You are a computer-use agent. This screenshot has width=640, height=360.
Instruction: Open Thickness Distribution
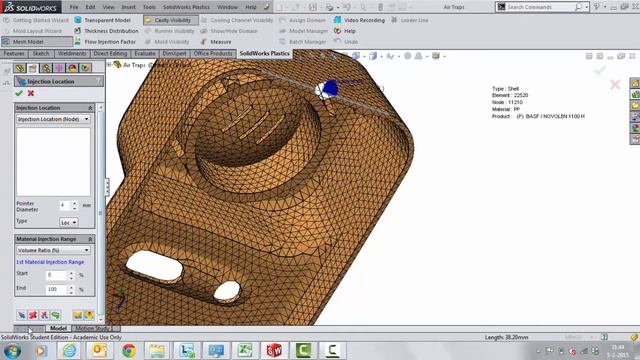click(x=107, y=31)
